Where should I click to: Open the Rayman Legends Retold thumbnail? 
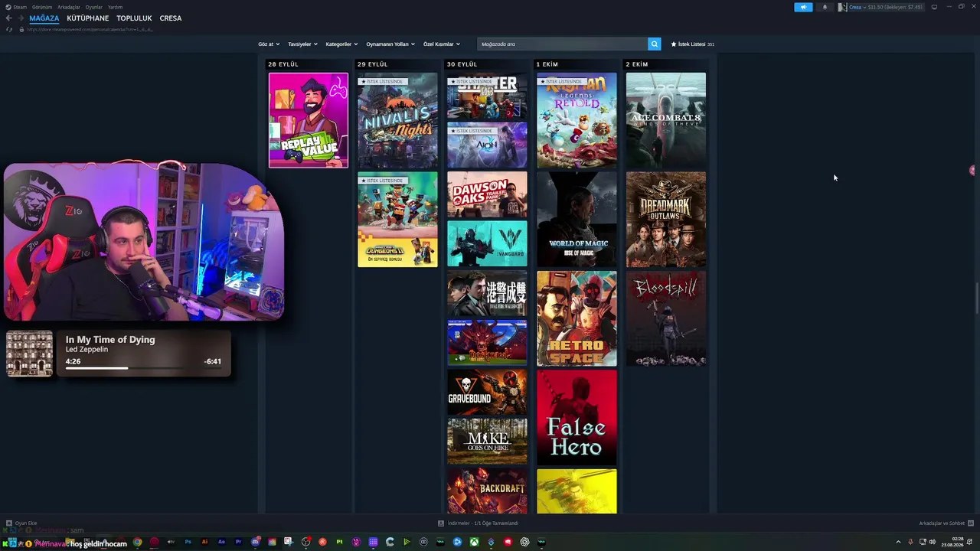click(x=577, y=120)
